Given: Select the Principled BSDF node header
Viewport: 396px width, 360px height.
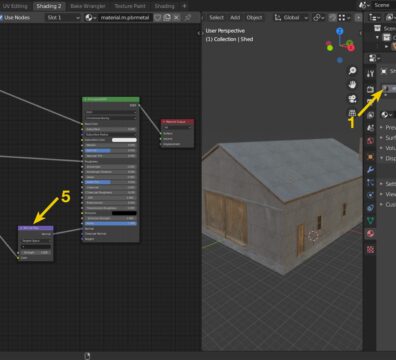Looking at the screenshot, I should (111, 99).
